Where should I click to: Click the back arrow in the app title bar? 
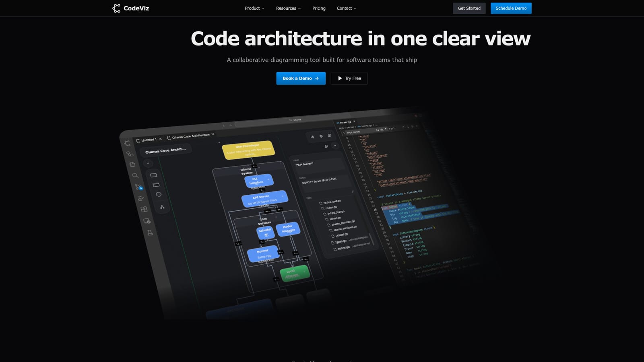point(224,126)
